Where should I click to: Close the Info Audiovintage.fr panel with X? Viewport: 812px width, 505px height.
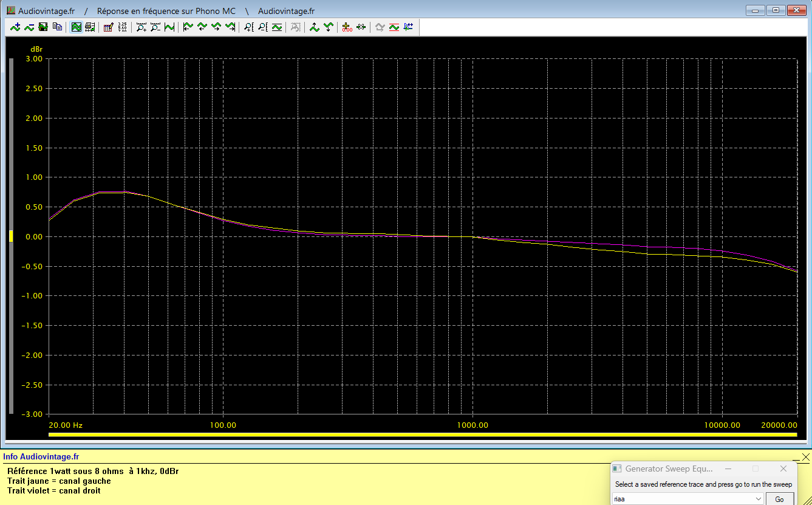pos(805,457)
